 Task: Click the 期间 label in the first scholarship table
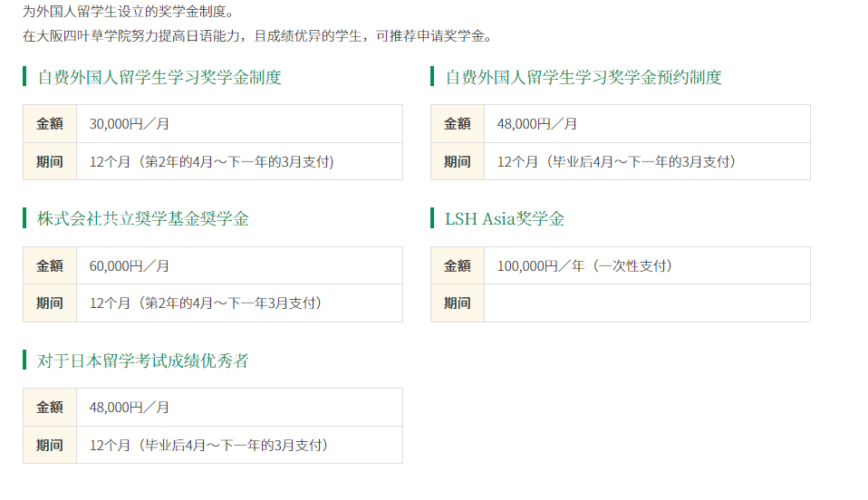tap(49, 161)
